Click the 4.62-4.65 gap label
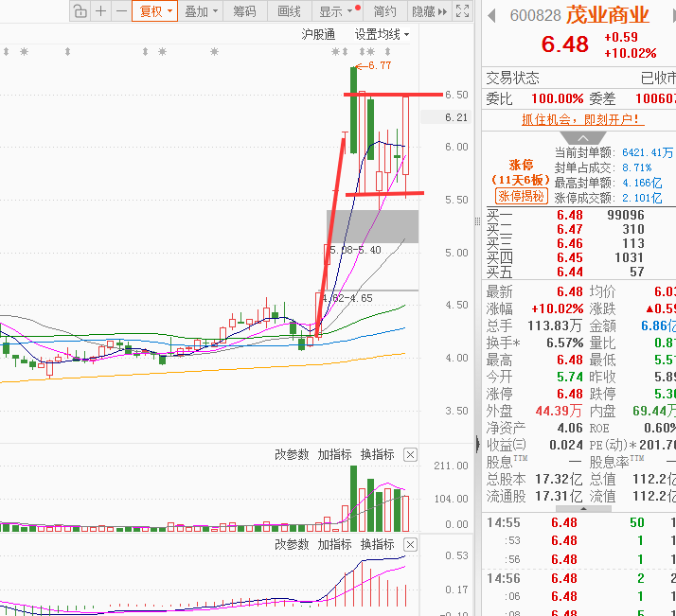Image resolution: width=676 pixels, height=616 pixels. (347, 298)
